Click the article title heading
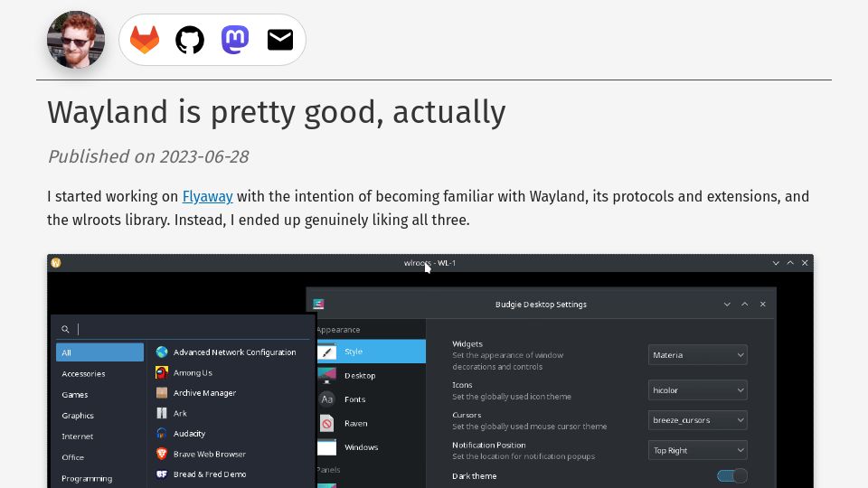The height and width of the screenshot is (488, 868). (x=277, y=112)
